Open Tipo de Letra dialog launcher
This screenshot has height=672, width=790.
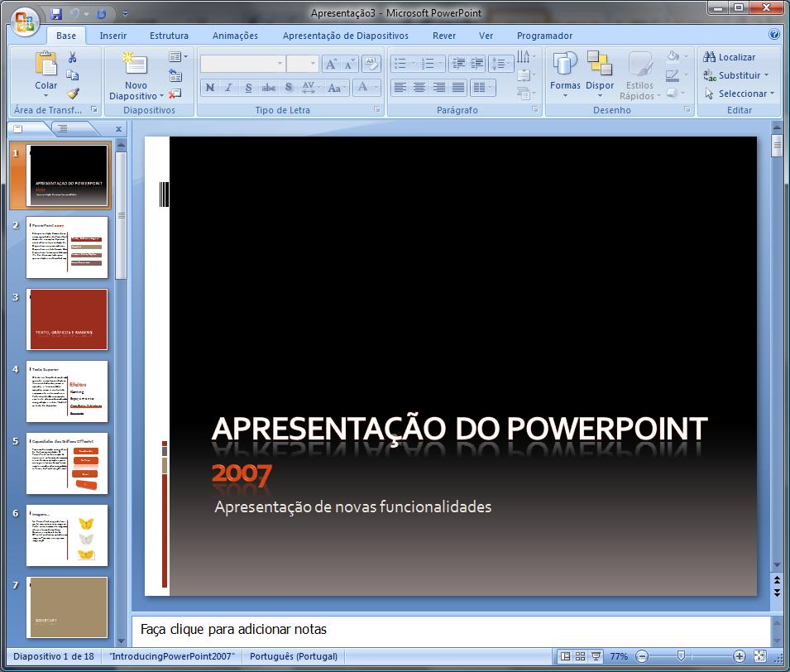pos(377,109)
